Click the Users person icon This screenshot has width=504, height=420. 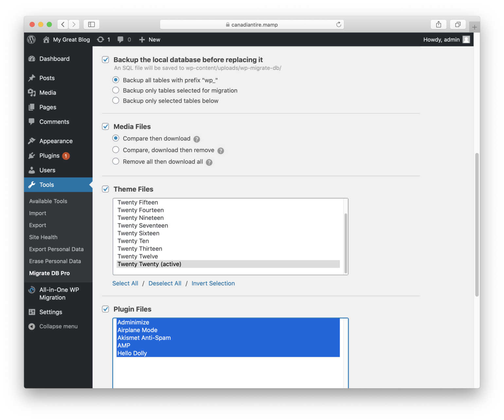pyautogui.click(x=32, y=170)
